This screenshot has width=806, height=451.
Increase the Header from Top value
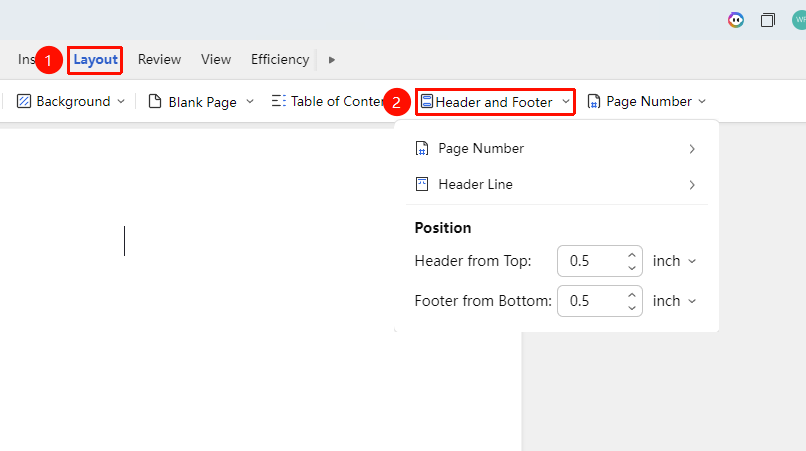tap(632, 255)
